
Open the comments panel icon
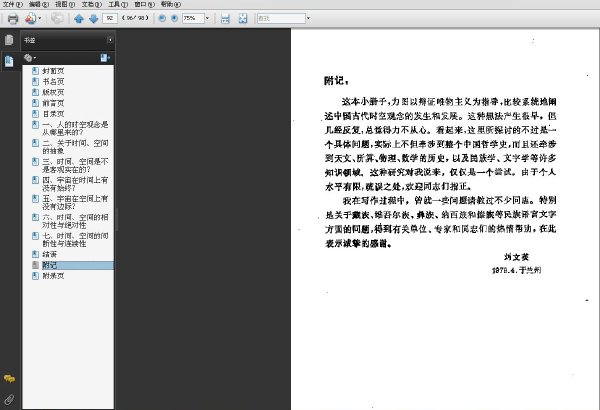[9, 379]
